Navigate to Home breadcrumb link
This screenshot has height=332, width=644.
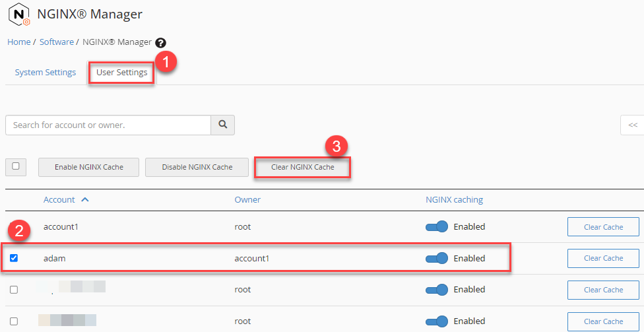coord(18,42)
